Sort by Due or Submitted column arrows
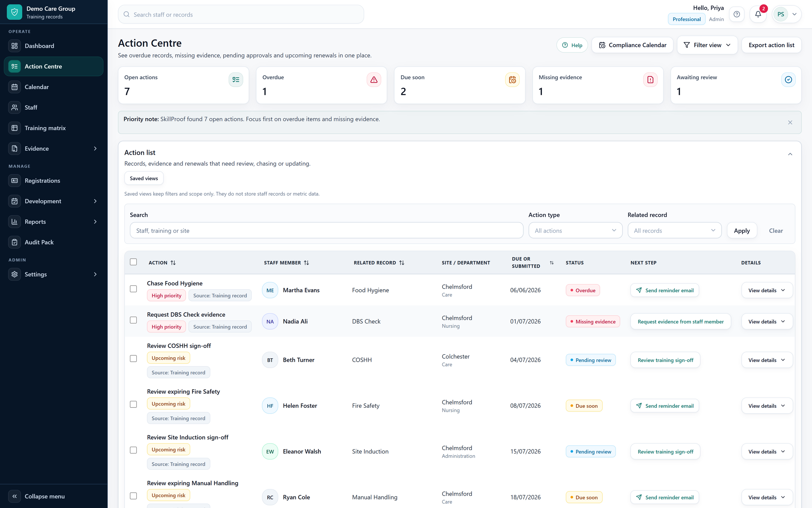This screenshot has width=812, height=508. tap(552, 263)
